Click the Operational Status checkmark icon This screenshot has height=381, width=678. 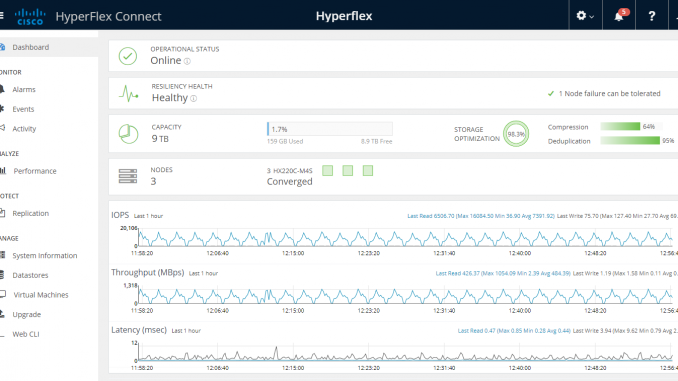click(x=128, y=56)
